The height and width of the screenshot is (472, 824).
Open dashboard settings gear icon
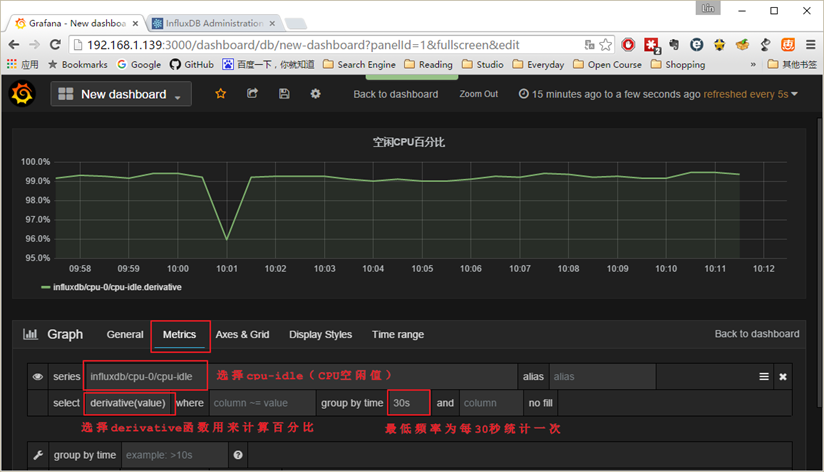tap(315, 94)
